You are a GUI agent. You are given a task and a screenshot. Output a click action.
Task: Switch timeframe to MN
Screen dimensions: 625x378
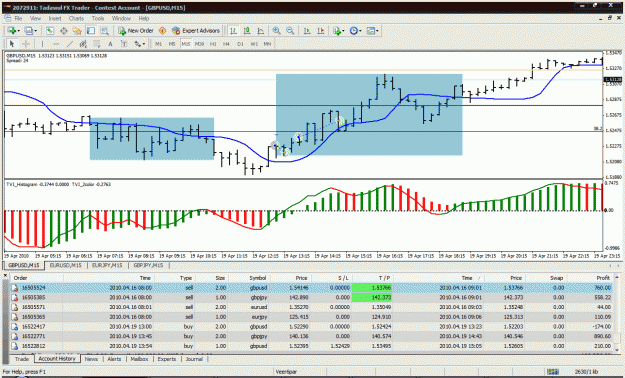[267, 44]
